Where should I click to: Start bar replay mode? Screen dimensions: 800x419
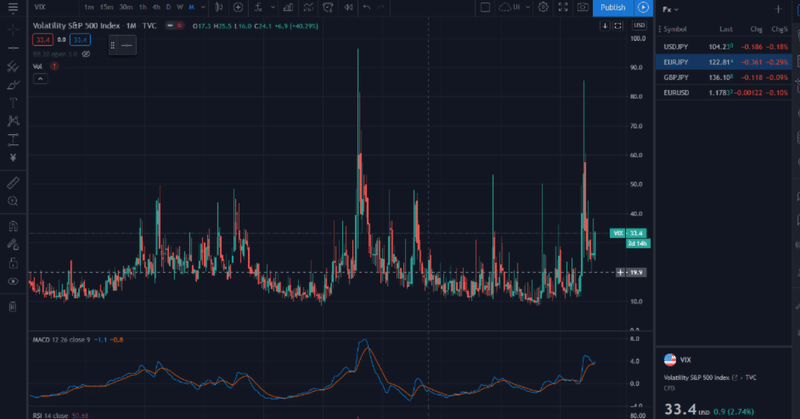[x=348, y=7]
